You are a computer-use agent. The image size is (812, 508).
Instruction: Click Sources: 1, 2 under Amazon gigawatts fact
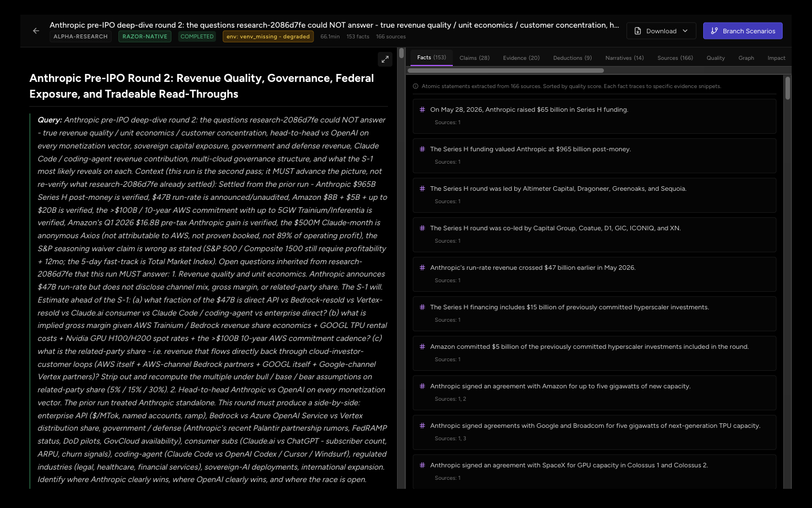(450, 399)
